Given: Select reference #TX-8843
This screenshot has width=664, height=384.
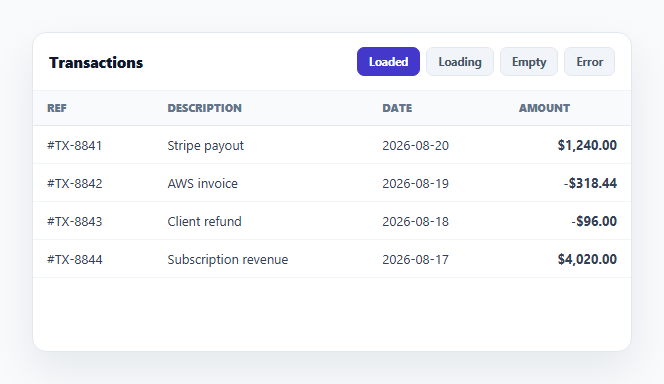Looking at the screenshot, I should tap(75, 221).
